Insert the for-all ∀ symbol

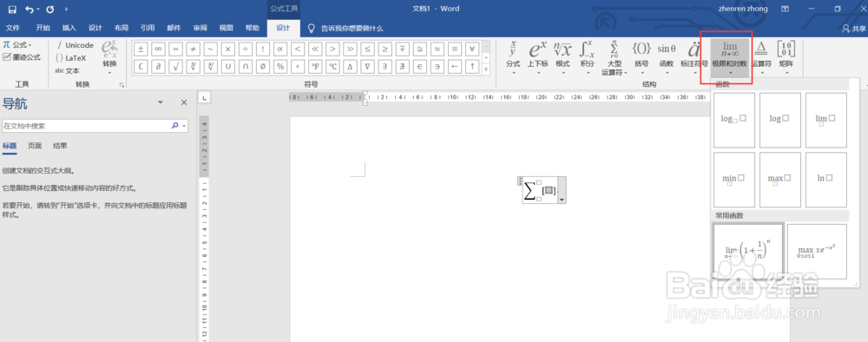(x=471, y=49)
